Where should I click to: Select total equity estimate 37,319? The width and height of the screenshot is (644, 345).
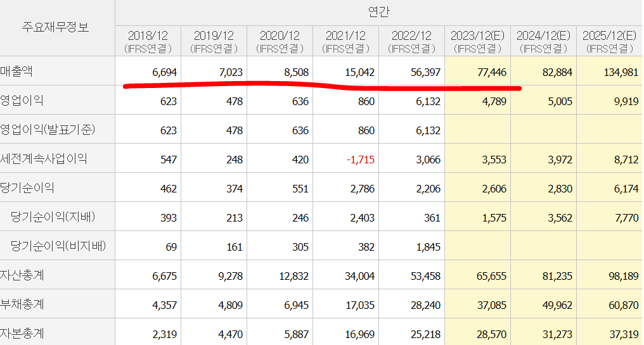click(x=624, y=334)
